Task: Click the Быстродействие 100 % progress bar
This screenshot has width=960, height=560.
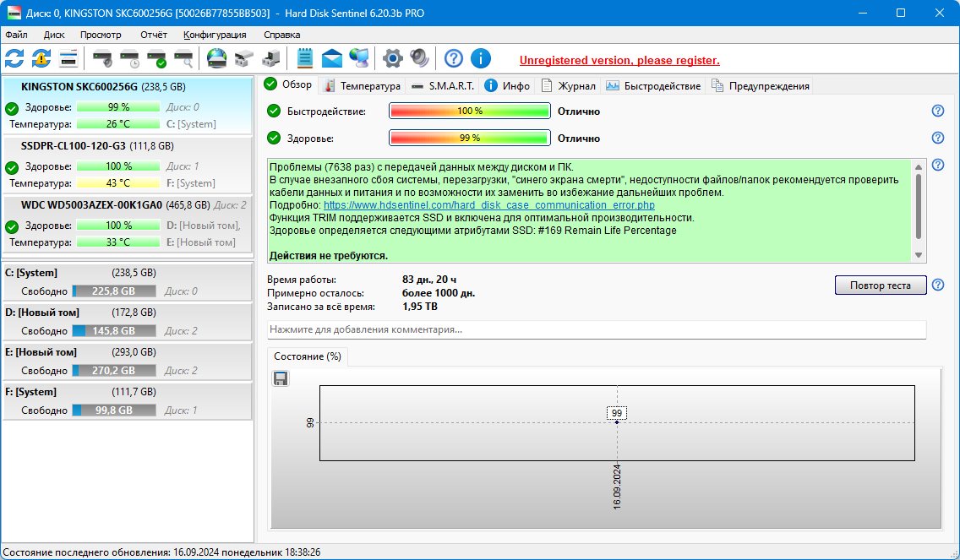Action: [470, 111]
